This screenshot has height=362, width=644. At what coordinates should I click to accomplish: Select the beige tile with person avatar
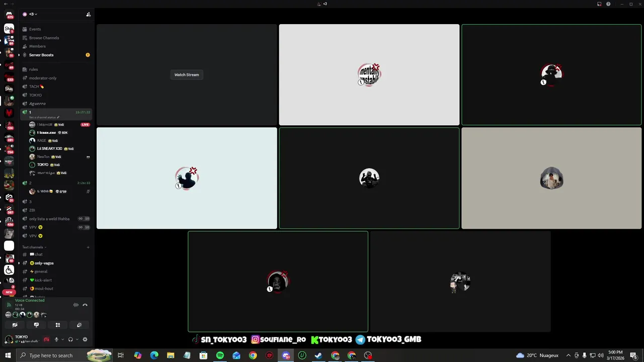click(x=551, y=178)
